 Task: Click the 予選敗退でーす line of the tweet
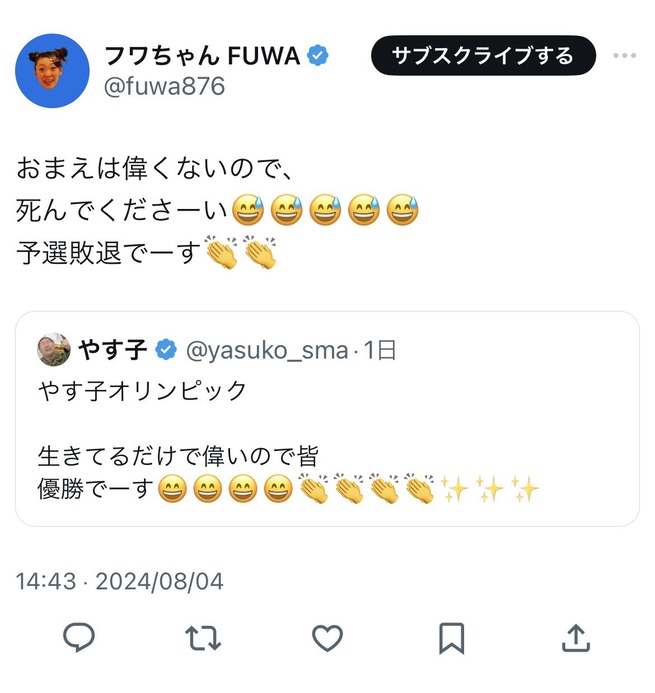point(110,253)
